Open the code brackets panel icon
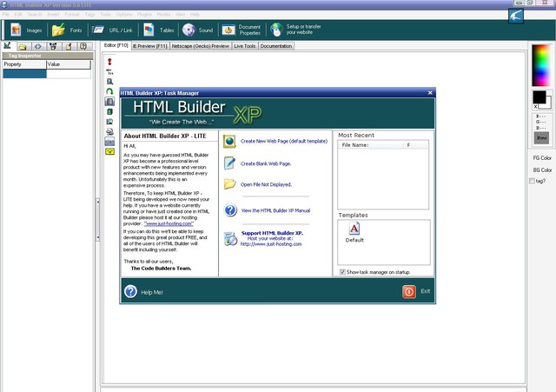556x392 pixels. click(x=38, y=46)
